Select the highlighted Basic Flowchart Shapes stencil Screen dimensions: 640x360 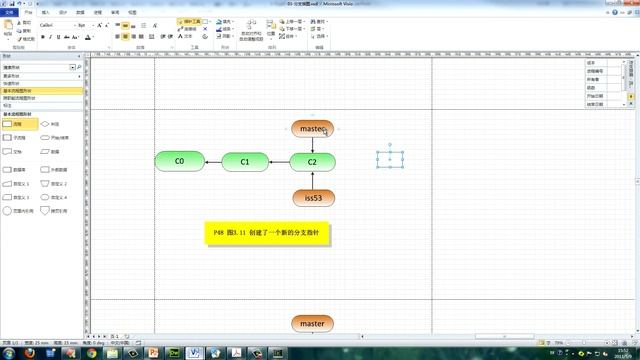coord(41,91)
